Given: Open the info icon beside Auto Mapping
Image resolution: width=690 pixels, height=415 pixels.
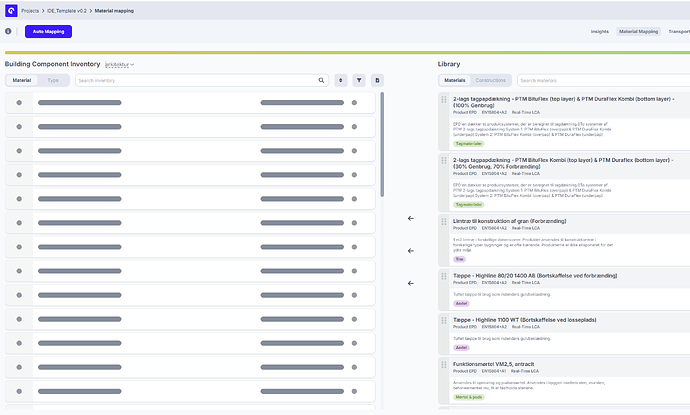Looking at the screenshot, I should pyautogui.click(x=8, y=31).
